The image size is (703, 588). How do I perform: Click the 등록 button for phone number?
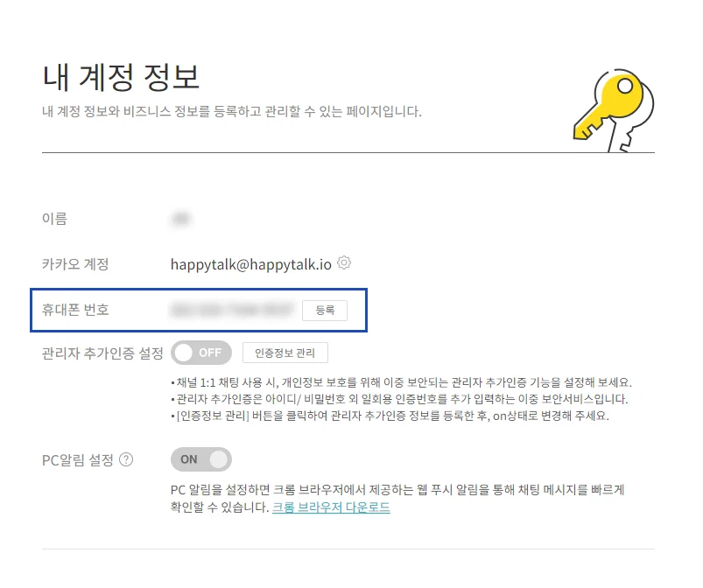tap(325, 310)
